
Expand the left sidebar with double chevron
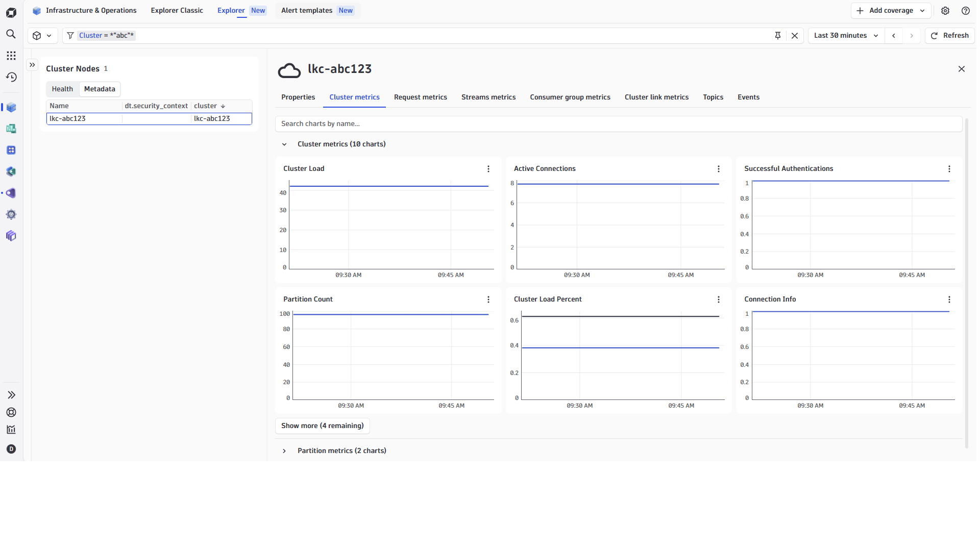(x=11, y=395)
